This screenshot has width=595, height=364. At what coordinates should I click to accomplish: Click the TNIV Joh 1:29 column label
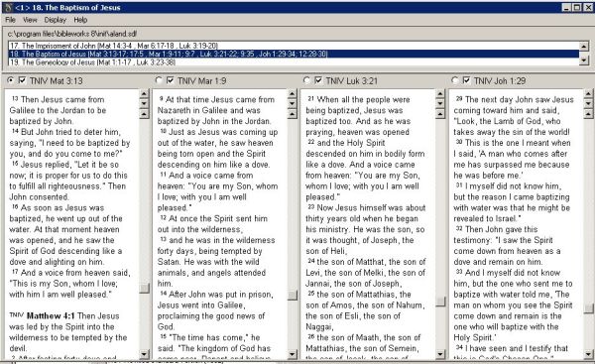click(x=500, y=80)
